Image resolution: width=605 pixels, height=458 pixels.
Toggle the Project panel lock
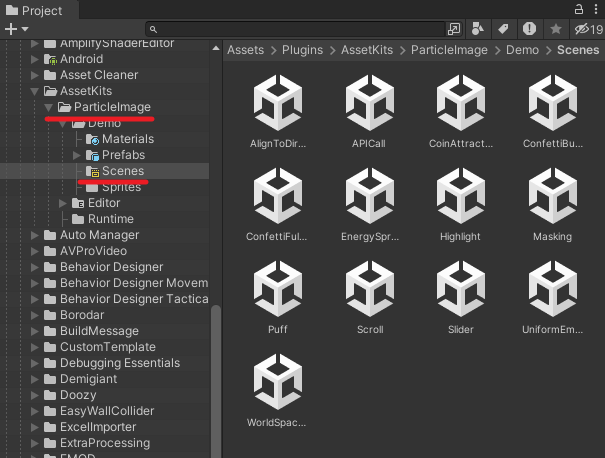click(x=579, y=9)
